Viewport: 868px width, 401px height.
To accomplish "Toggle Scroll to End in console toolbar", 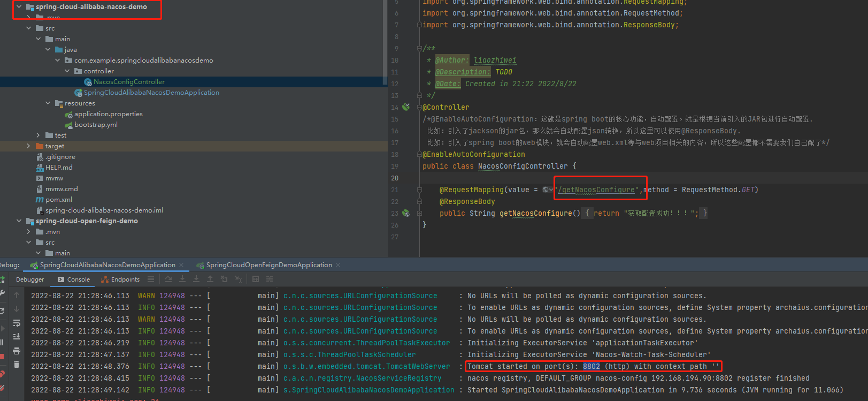I will pos(17,337).
